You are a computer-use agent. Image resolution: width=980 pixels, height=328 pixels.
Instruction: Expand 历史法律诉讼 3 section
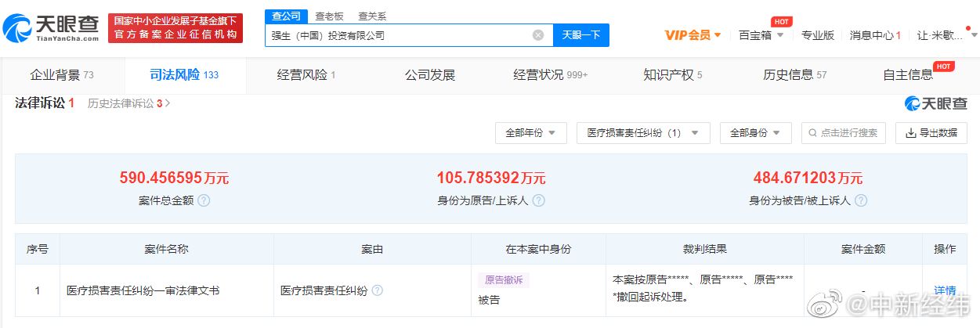[x=129, y=103]
